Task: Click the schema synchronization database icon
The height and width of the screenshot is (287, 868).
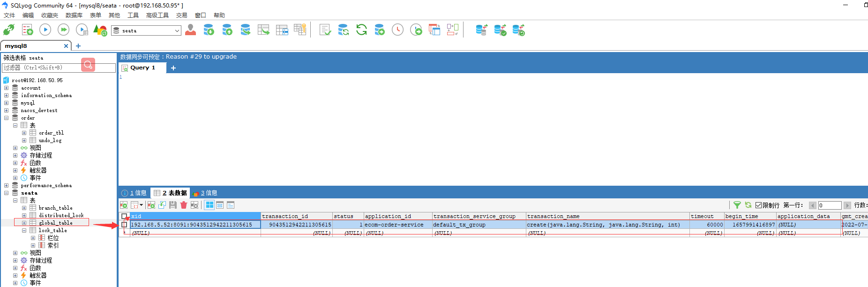Action: pyautogui.click(x=481, y=30)
